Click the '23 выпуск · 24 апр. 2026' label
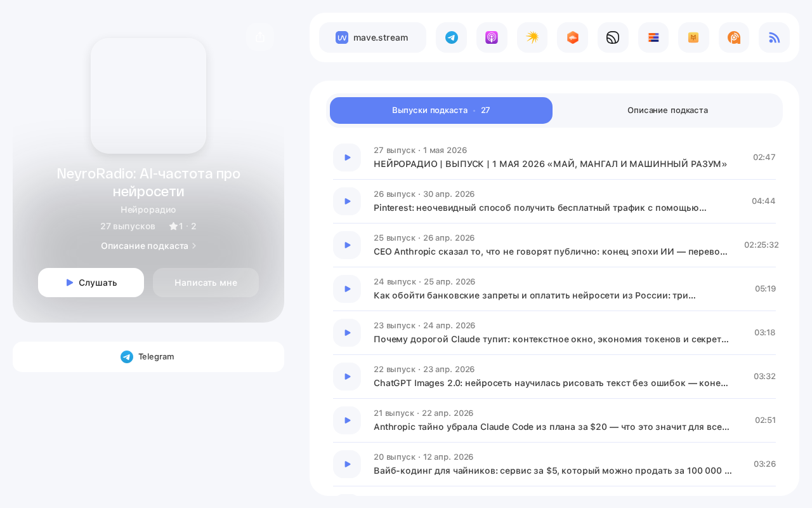The image size is (812, 508). [x=424, y=326]
